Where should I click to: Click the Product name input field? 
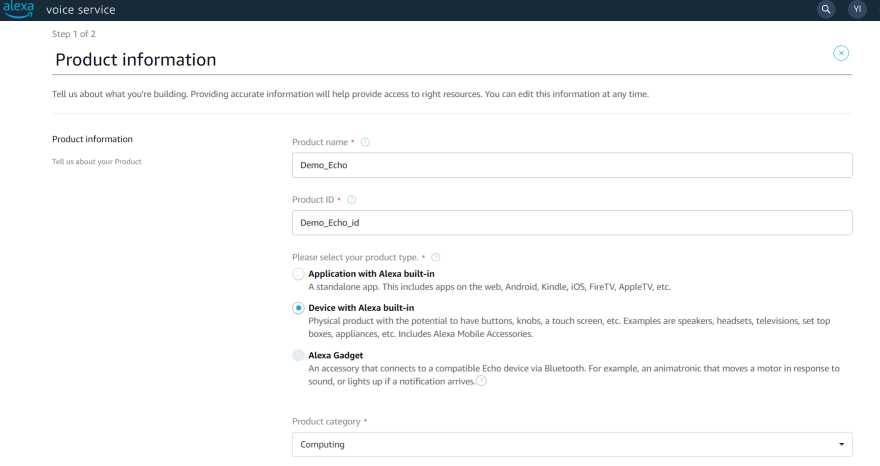[572, 165]
